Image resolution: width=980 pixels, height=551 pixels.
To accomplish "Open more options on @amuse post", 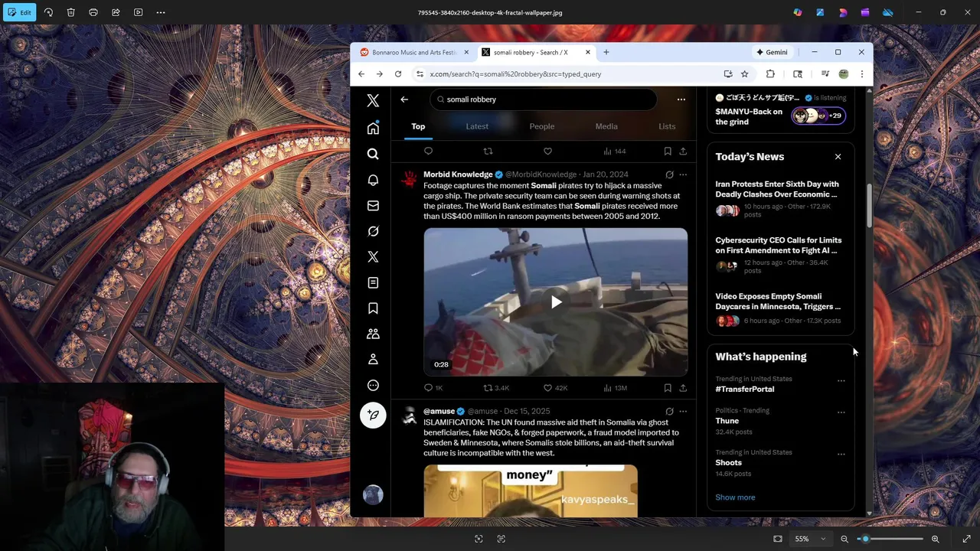I will pyautogui.click(x=683, y=411).
